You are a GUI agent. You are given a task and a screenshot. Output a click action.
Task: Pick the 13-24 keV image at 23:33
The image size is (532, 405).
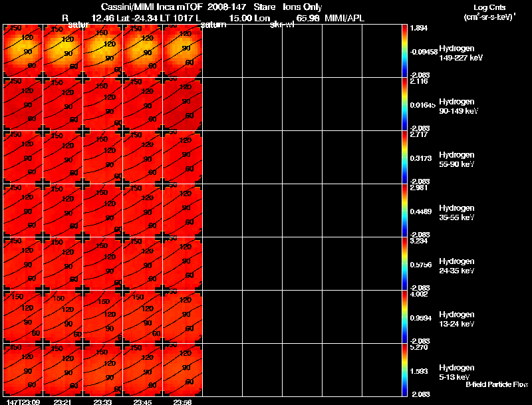(x=103, y=317)
